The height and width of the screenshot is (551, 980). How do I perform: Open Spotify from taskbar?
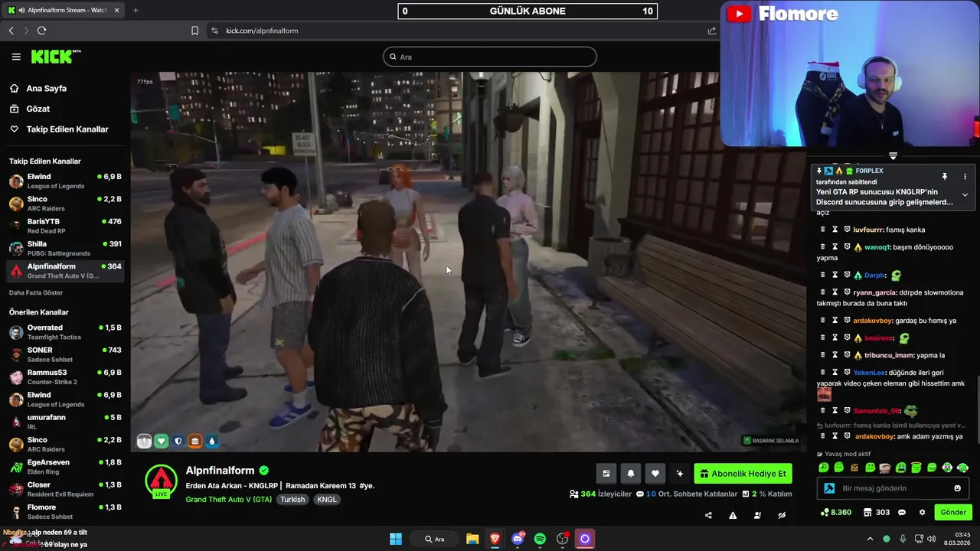coord(540,539)
